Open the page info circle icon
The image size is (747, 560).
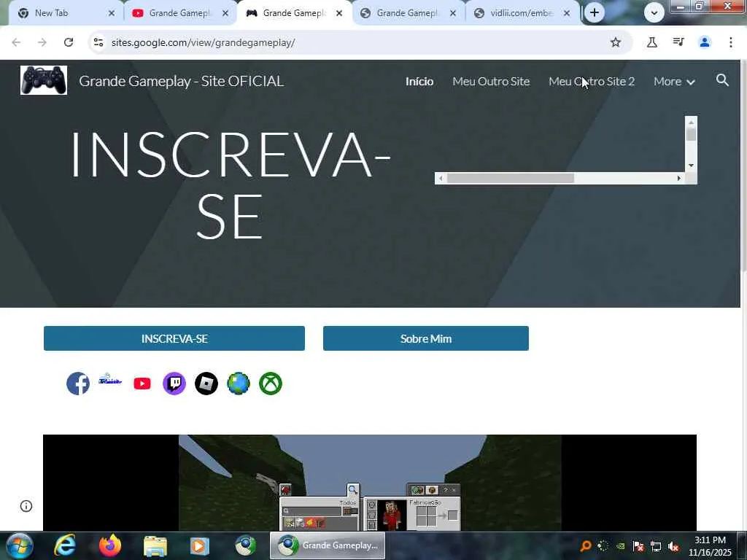26,506
